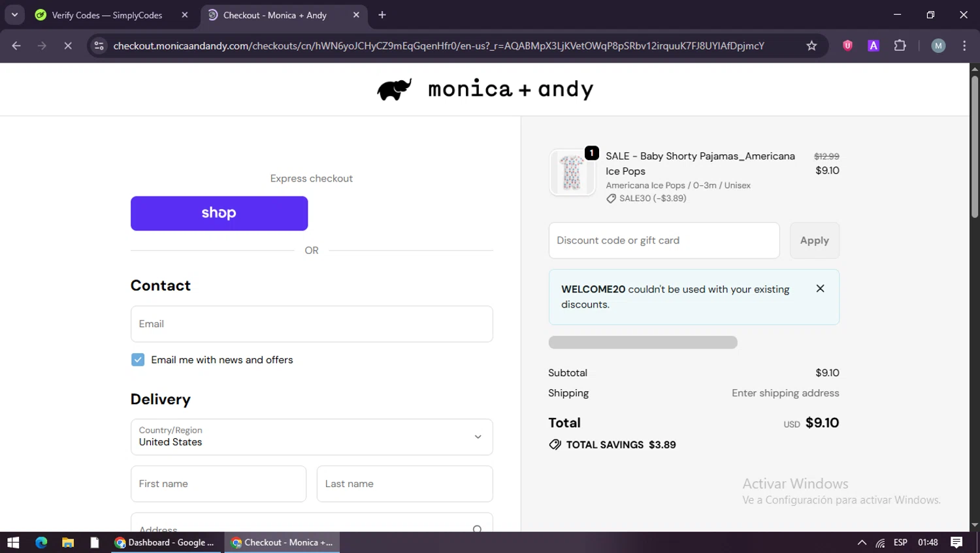Click the checkout URL in address bar
The height and width of the screenshot is (553, 980).
pos(438,46)
